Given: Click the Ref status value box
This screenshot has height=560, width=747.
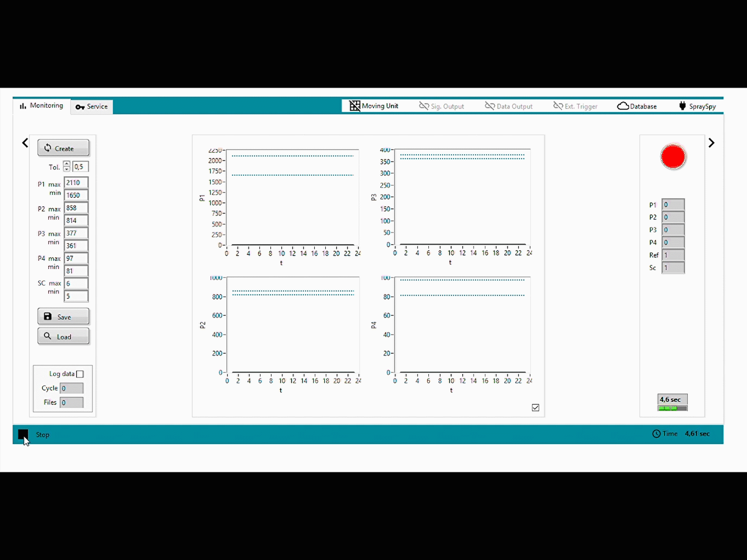Looking at the screenshot, I should pyautogui.click(x=673, y=255).
